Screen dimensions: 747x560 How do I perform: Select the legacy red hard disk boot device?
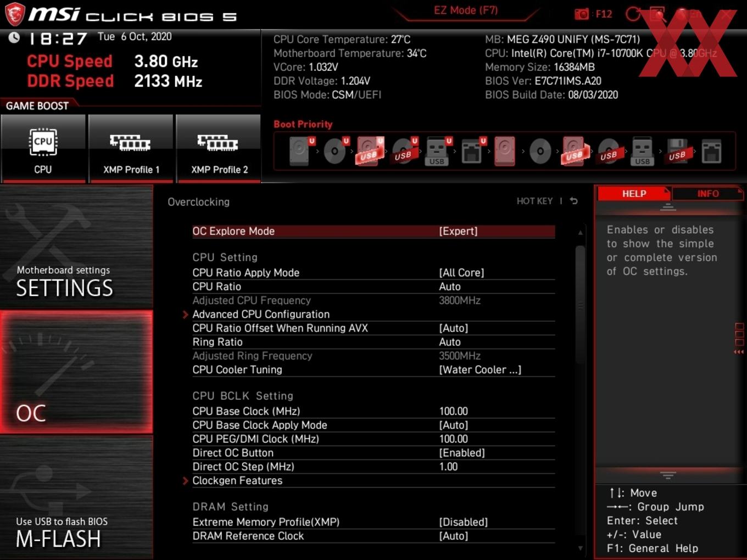click(505, 151)
